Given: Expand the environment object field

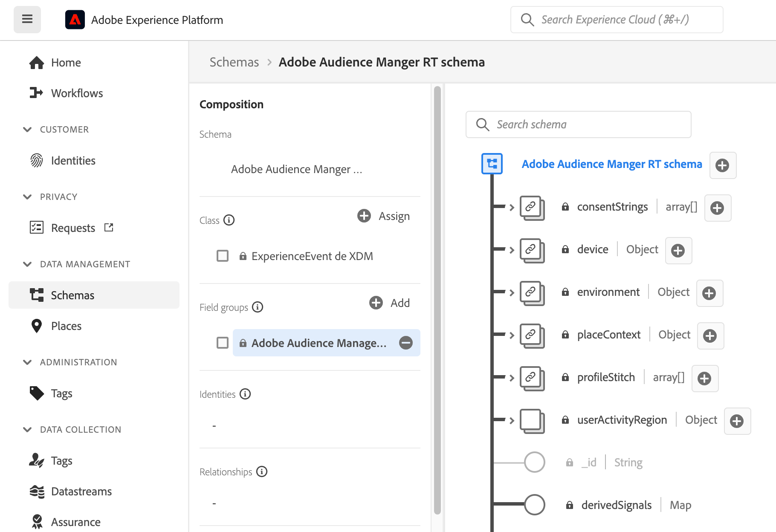Looking at the screenshot, I should click(512, 292).
